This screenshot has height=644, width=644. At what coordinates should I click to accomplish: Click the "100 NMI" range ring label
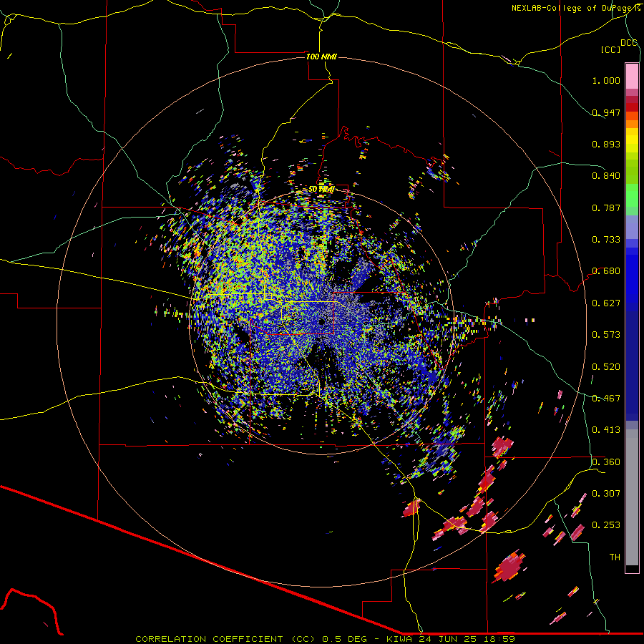point(321,57)
